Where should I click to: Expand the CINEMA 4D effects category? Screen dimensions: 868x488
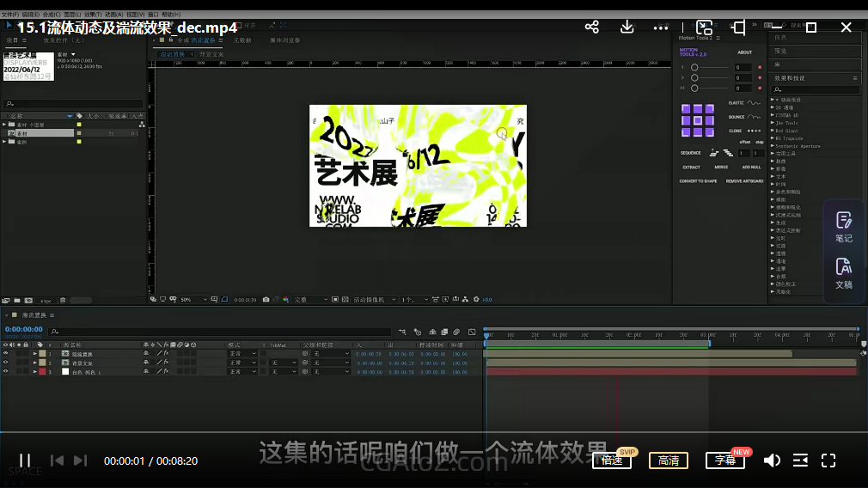[x=773, y=114]
